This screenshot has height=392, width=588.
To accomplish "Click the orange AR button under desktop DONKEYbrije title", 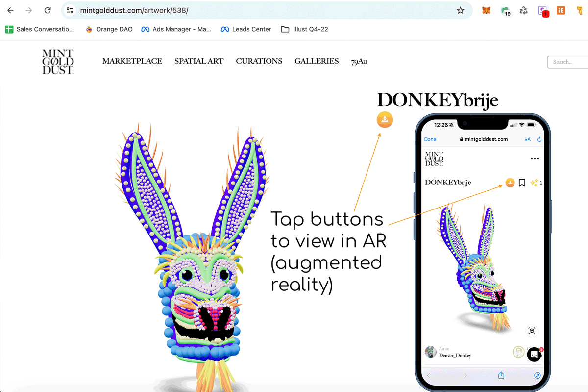I will pos(385,119).
